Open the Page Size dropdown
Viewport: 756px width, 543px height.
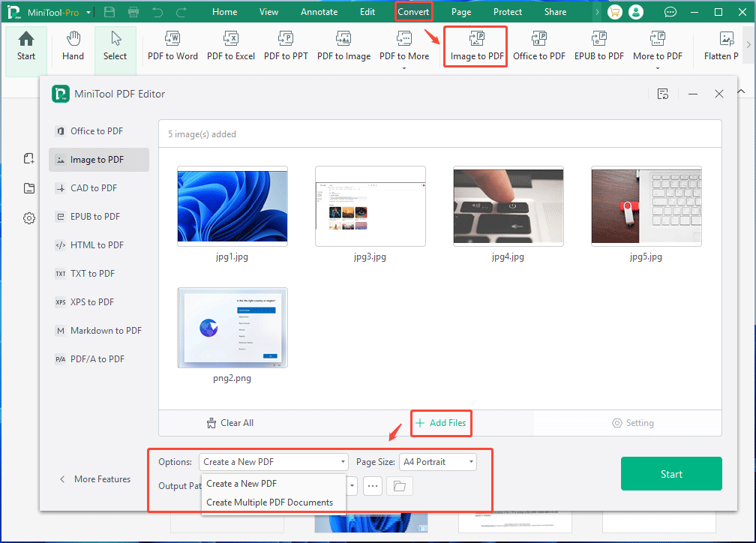point(438,461)
